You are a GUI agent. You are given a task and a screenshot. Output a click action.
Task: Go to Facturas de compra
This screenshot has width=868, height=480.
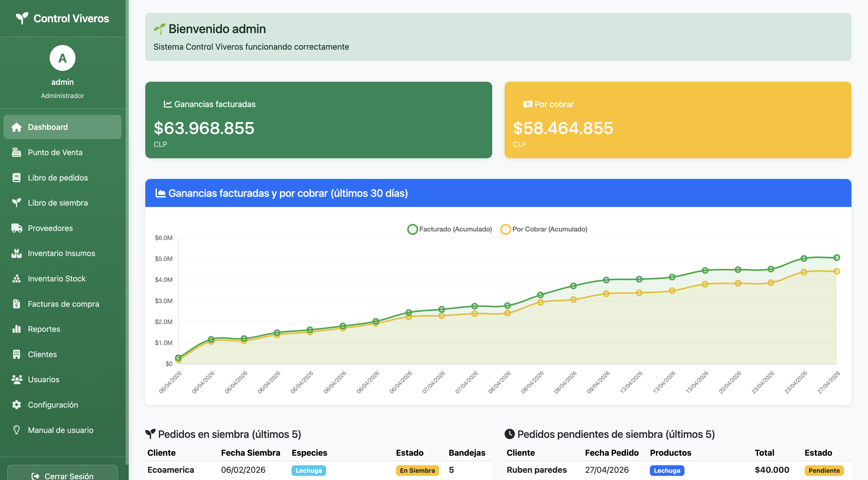(62, 304)
